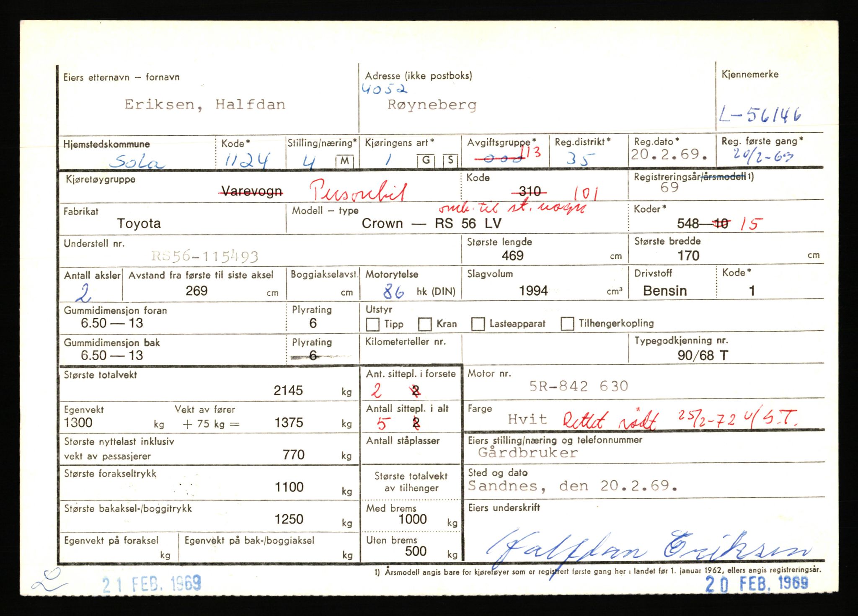Select axle distance value 269
858x616 pixels.
click(x=196, y=291)
